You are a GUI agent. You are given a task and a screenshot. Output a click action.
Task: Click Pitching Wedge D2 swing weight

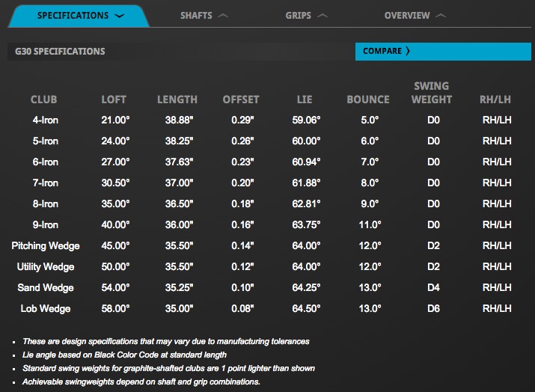coord(433,246)
